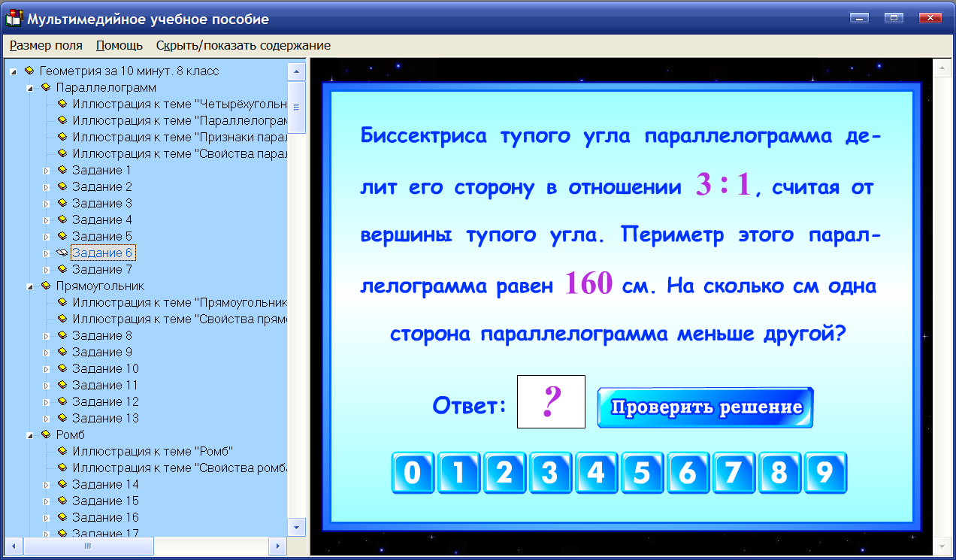
Task: Click the icon beside "Прямоугольник"
Action: pos(46,286)
